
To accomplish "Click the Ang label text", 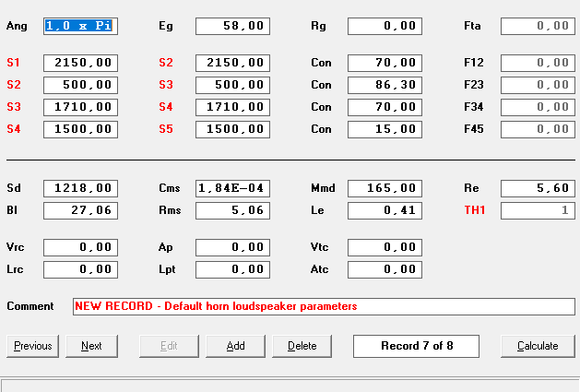I will [17, 26].
